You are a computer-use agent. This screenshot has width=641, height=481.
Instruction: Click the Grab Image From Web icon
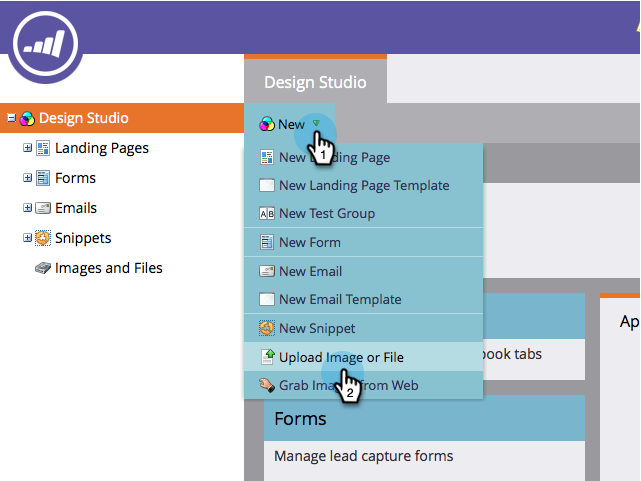click(267, 385)
